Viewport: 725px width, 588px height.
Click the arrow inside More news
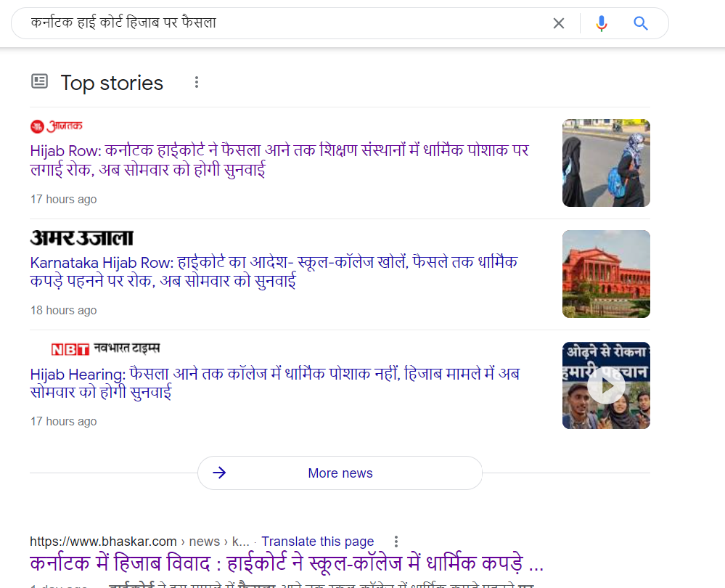coord(219,473)
